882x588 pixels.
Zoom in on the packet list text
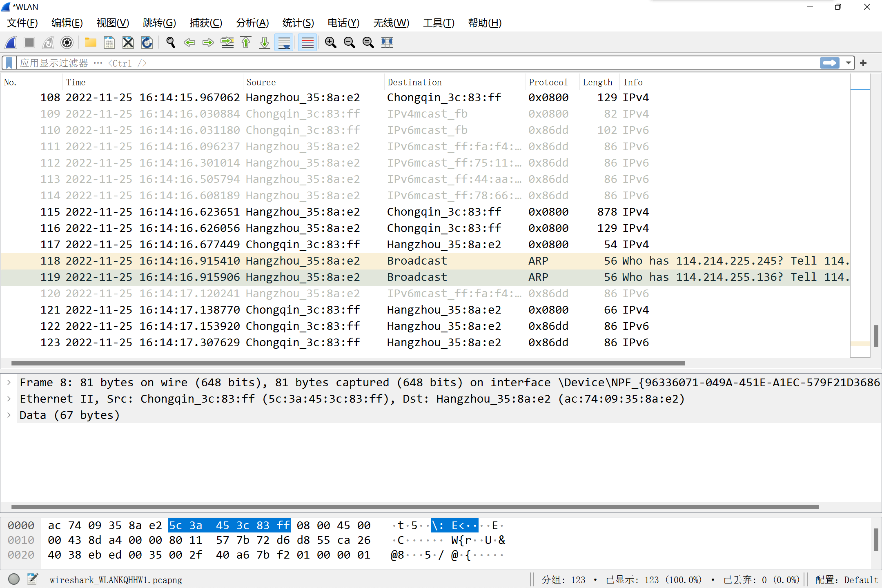pyautogui.click(x=330, y=42)
